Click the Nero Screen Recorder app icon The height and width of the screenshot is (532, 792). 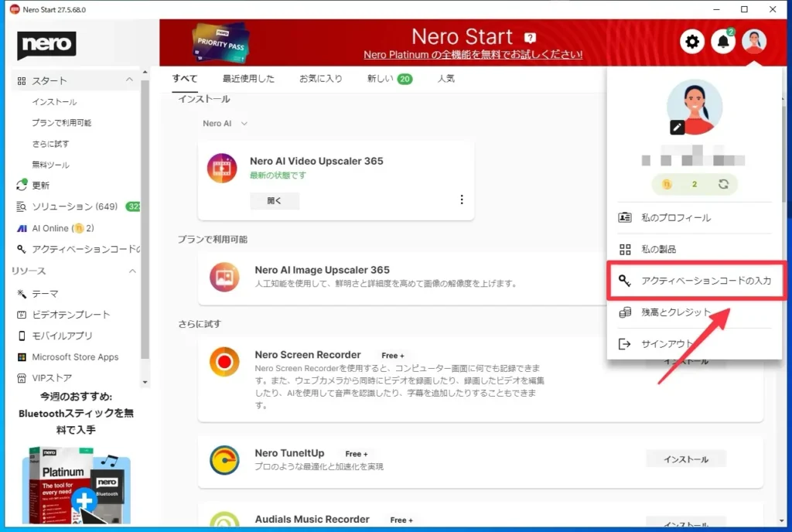pos(224,362)
